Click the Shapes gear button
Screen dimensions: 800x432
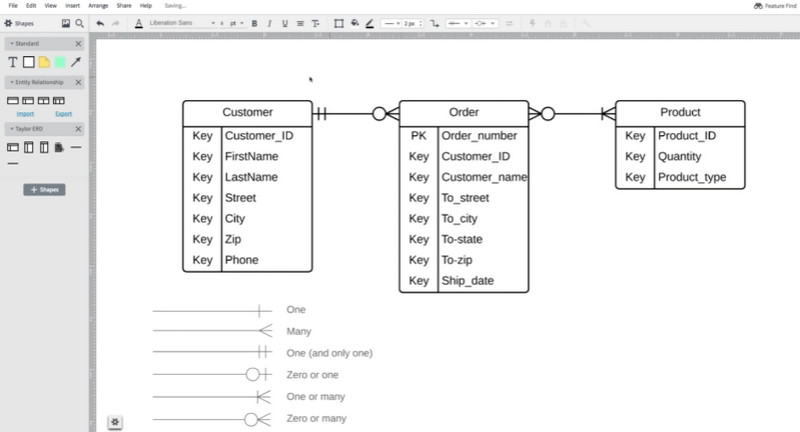point(19,23)
